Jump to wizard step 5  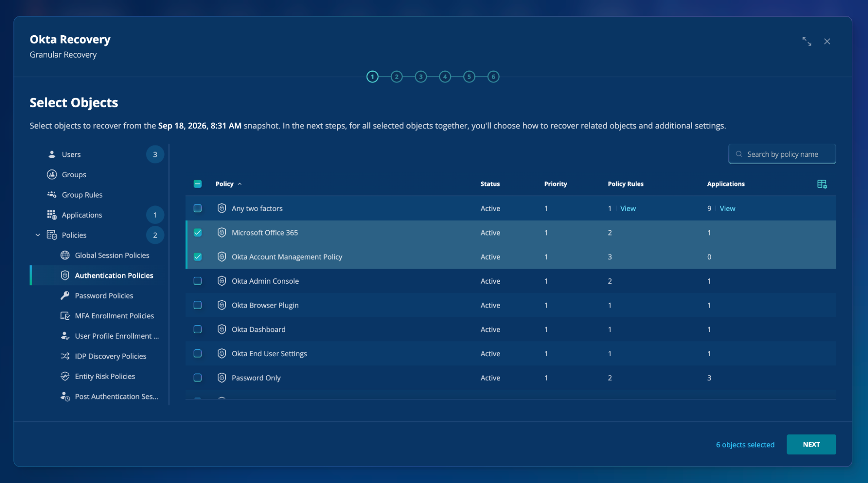coord(469,77)
